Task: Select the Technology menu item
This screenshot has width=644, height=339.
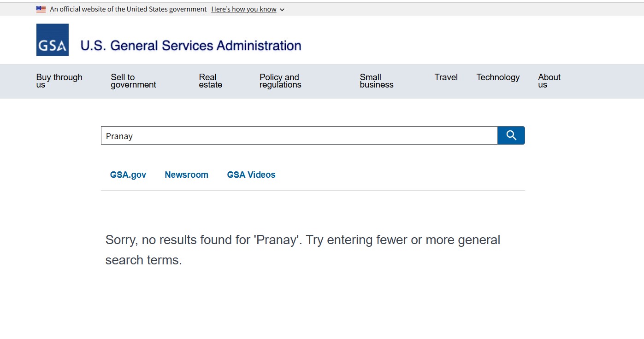Action: (498, 77)
